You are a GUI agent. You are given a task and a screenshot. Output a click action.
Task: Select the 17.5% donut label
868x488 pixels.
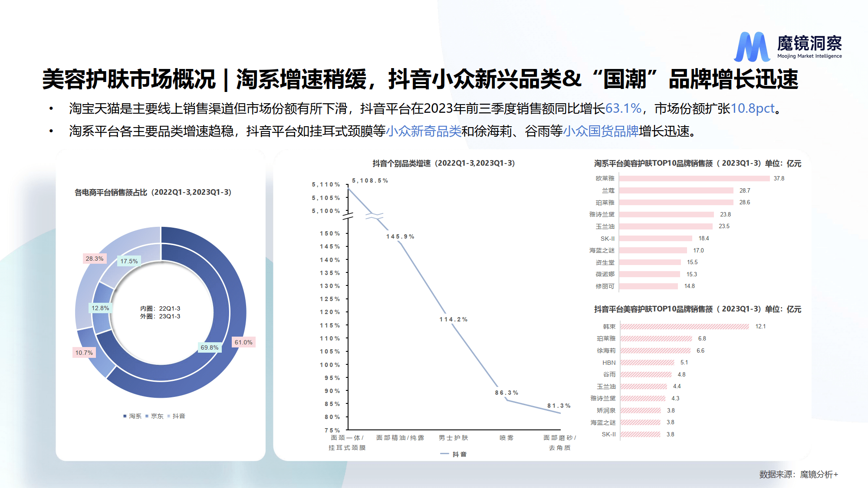coord(129,261)
